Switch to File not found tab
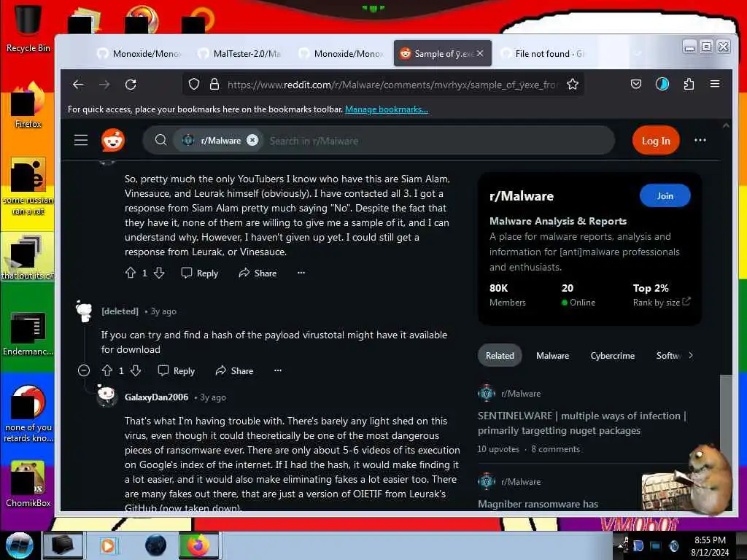 (x=543, y=54)
